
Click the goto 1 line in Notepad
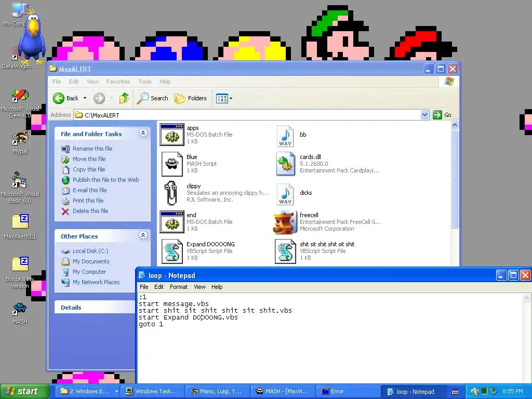[x=151, y=324]
